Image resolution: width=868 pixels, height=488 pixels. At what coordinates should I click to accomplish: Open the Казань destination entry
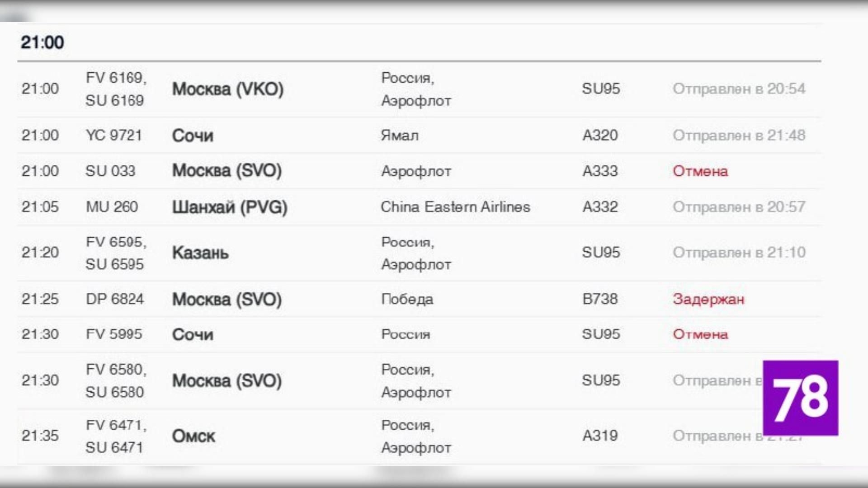(200, 253)
